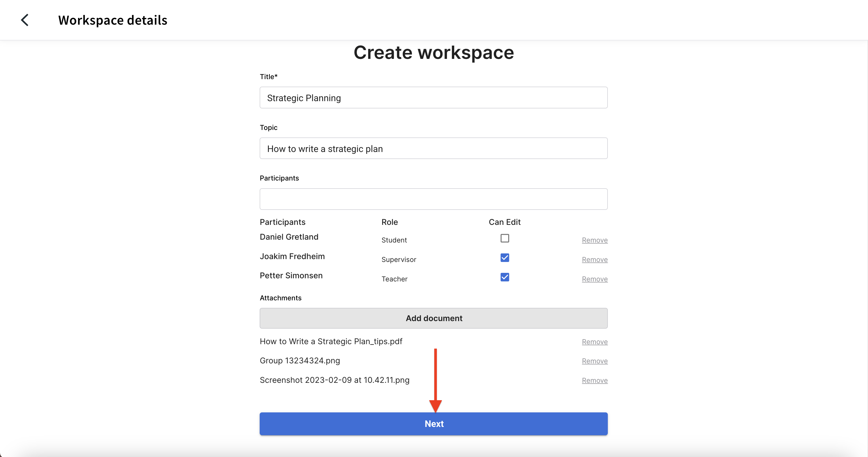The image size is (868, 457).
Task: Focus the Participants search field
Action: 433,199
